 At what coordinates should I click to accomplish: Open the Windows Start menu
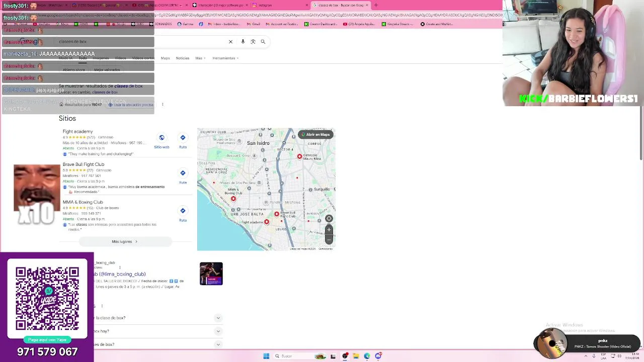pos(266,356)
